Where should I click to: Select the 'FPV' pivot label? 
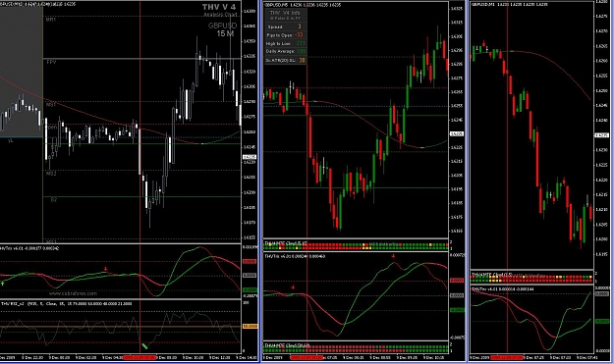click(51, 62)
